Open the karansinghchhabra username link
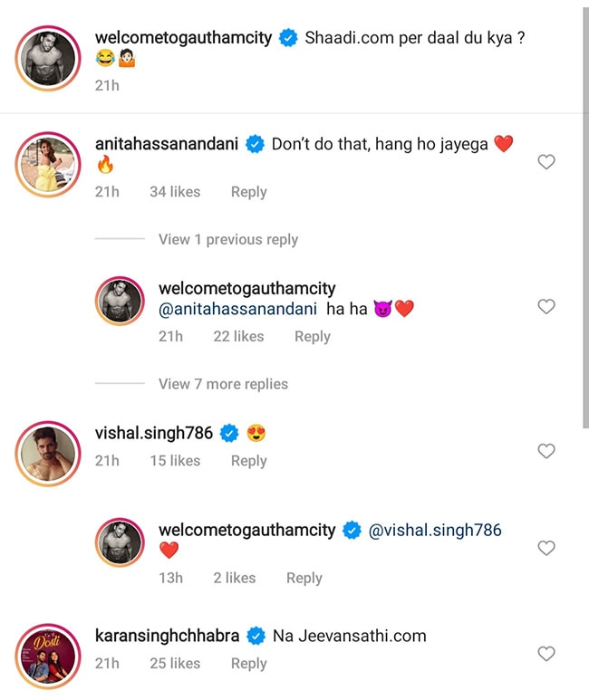This screenshot has width=589, height=700. [167, 636]
